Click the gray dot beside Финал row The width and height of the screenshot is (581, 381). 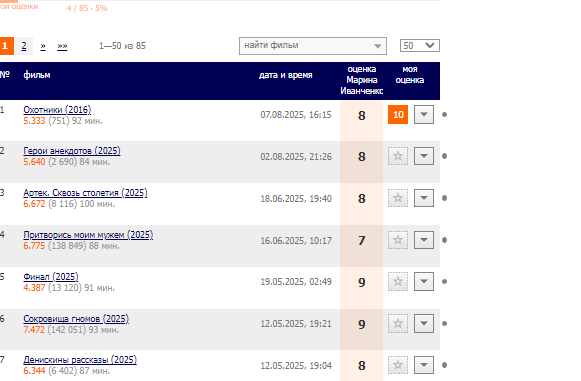[445, 282]
